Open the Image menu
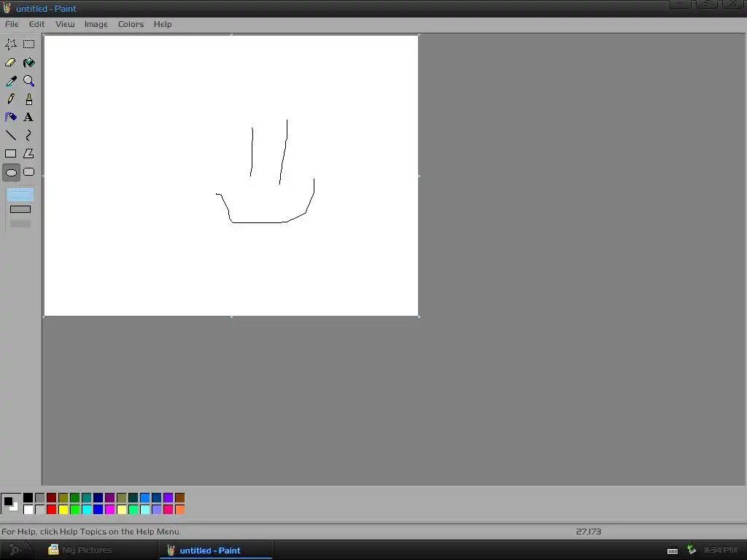747x560 pixels. (96, 24)
